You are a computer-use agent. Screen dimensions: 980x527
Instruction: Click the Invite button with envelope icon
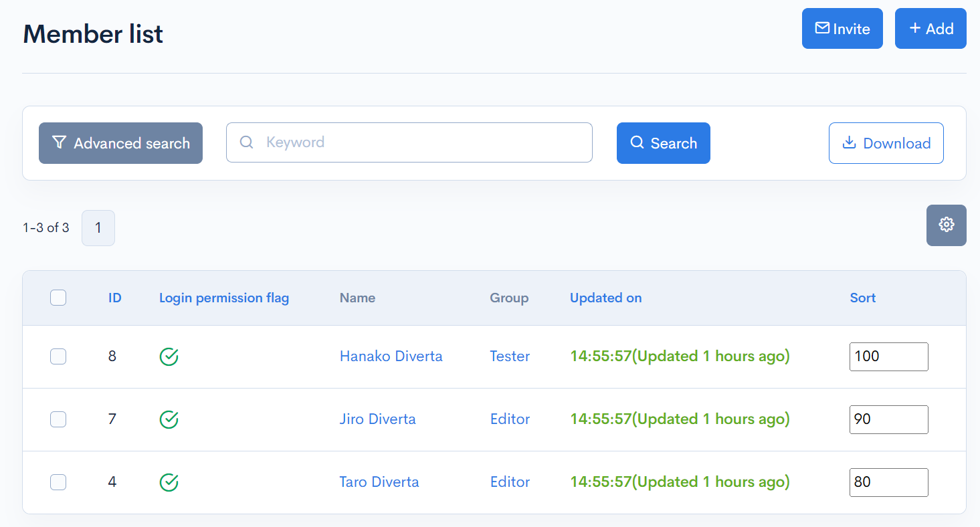[842, 29]
